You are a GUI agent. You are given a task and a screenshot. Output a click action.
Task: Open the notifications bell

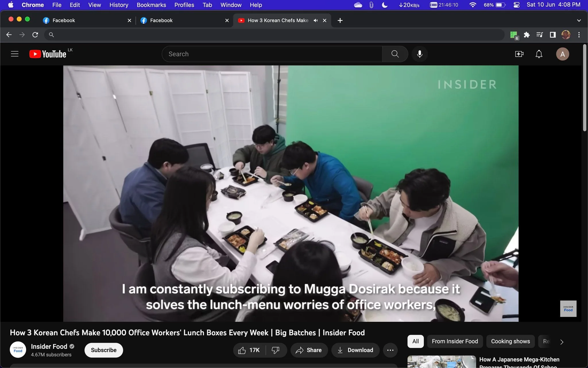(x=539, y=54)
